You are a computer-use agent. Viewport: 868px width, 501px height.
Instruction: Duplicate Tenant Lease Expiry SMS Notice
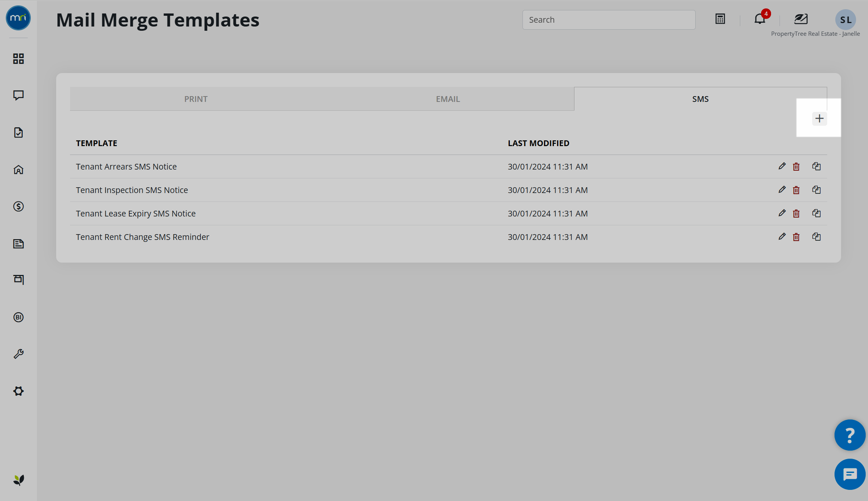(x=816, y=213)
